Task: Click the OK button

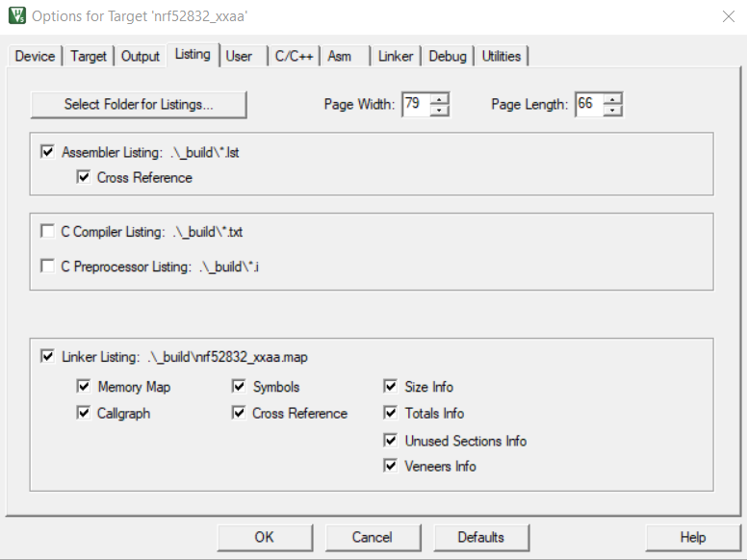Action: click(x=265, y=538)
